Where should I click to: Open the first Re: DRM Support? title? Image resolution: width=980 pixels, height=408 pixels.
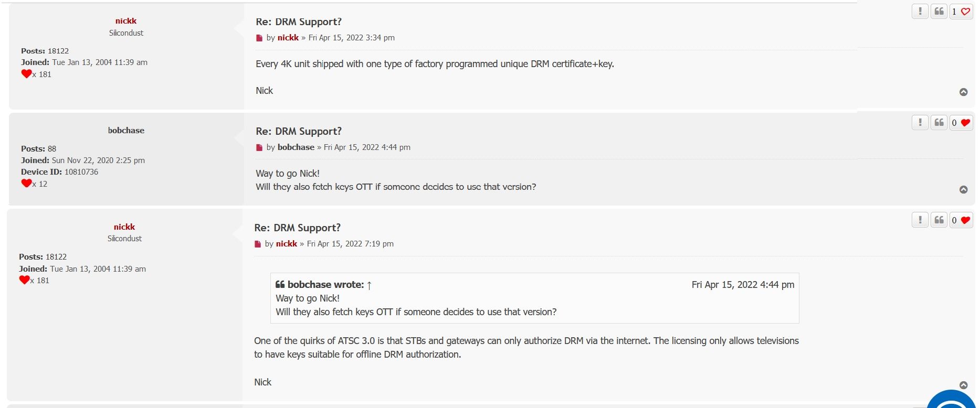299,22
